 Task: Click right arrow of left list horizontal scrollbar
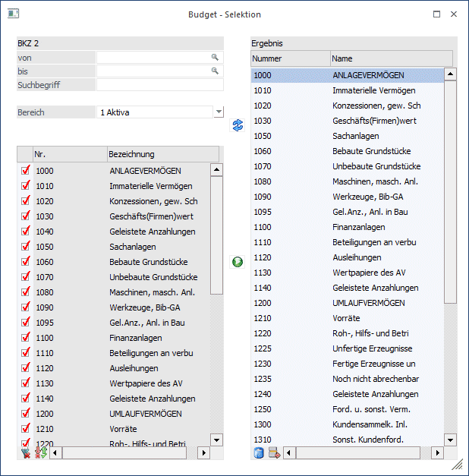tap(203, 452)
